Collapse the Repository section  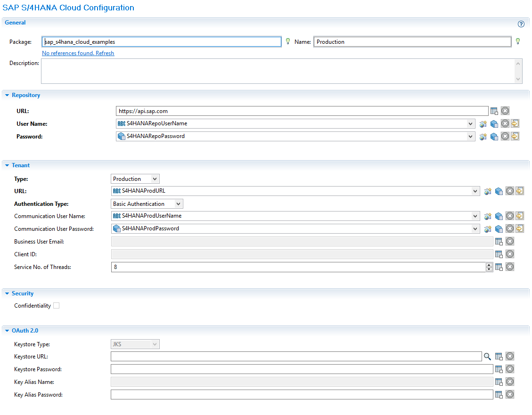point(8,96)
